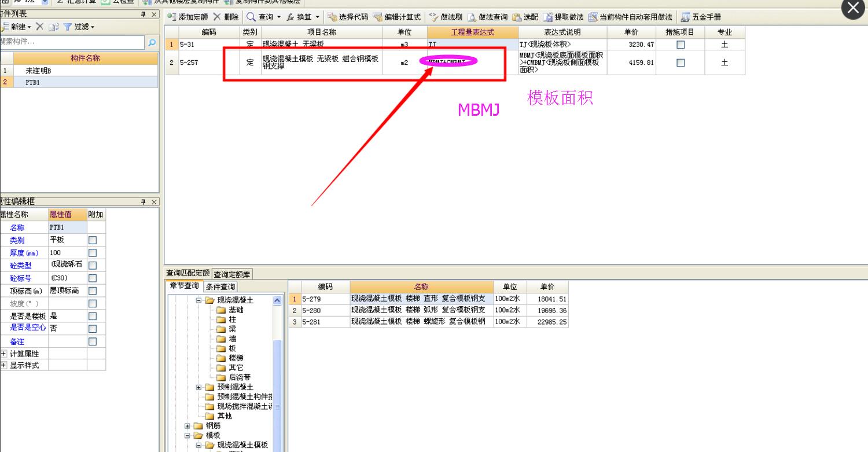Toggle the 附加 checkbox for 是否是楼板 property

pos(93,317)
